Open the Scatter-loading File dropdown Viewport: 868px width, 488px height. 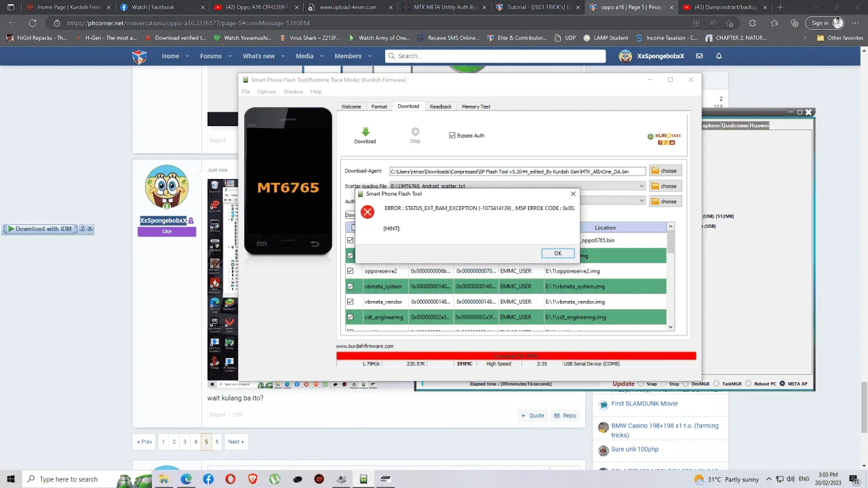(642, 186)
